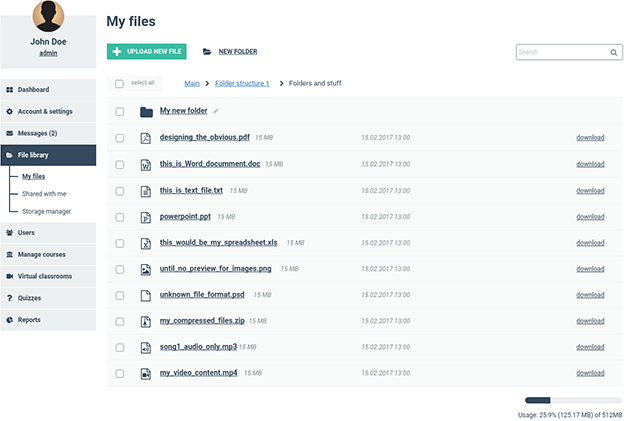Click the image file icon for .png file
This screenshot has width=624, height=421.
coord(145,269)
